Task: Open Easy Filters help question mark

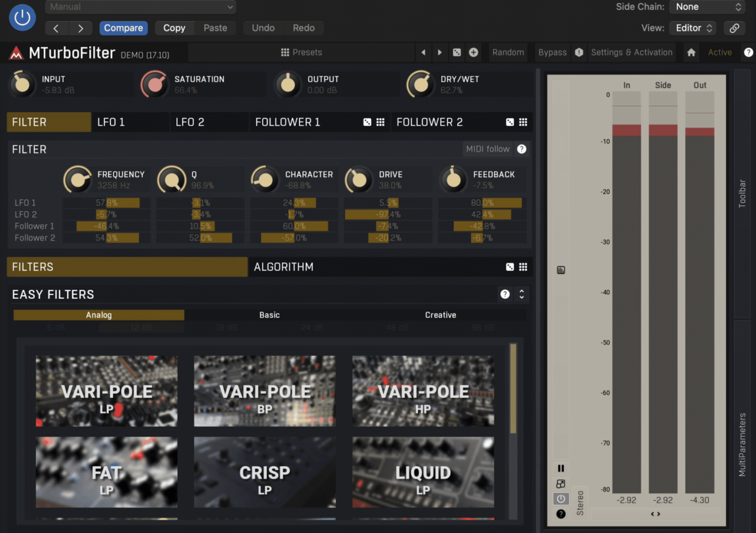Action: point(505,294)
